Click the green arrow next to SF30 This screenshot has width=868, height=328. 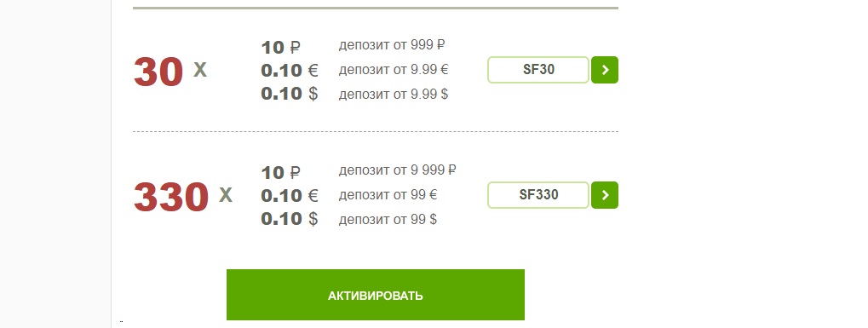(605, 70)
